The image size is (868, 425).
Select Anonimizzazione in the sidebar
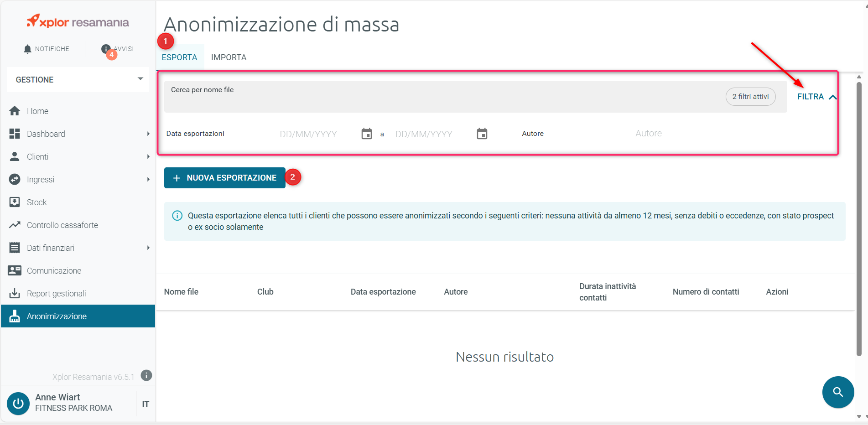pyautogui.click(x=78, y=316)
